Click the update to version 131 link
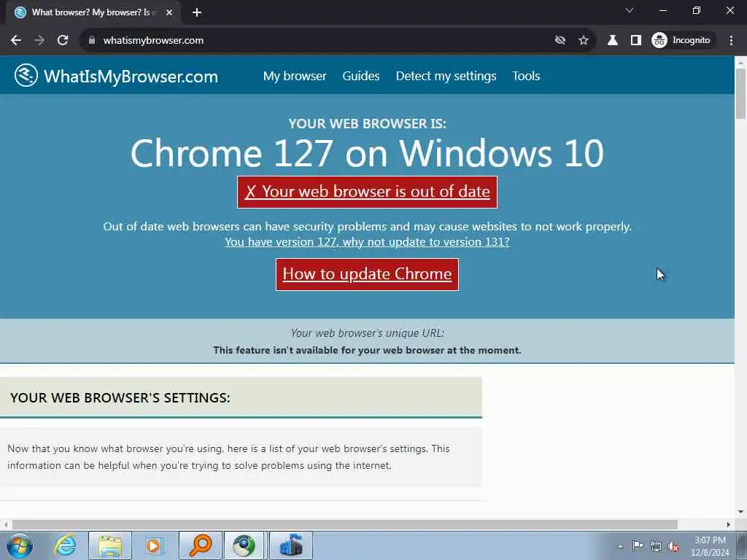 tap(367, 242)
